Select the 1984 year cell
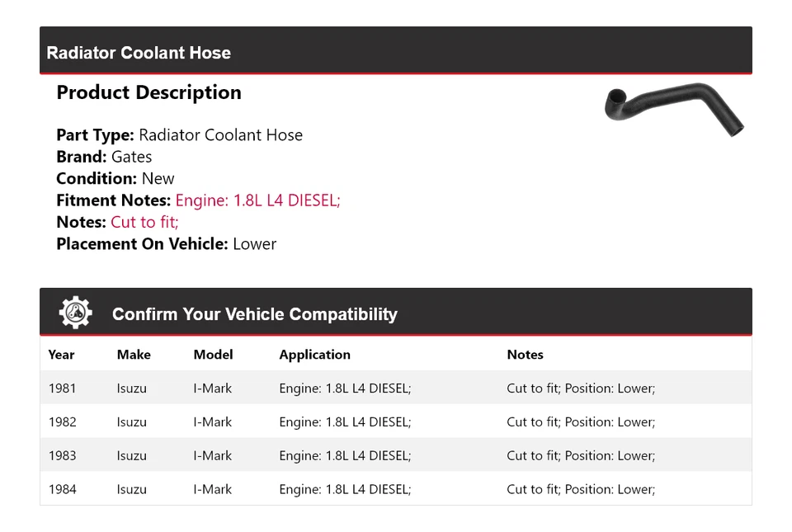The width and height of the screenshot is (792, 532). pos(62,490)
